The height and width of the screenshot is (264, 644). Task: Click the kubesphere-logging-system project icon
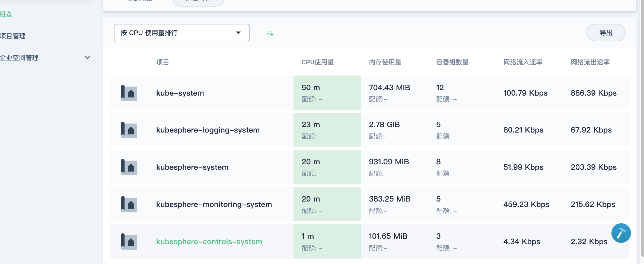click(x=129, y=130)
